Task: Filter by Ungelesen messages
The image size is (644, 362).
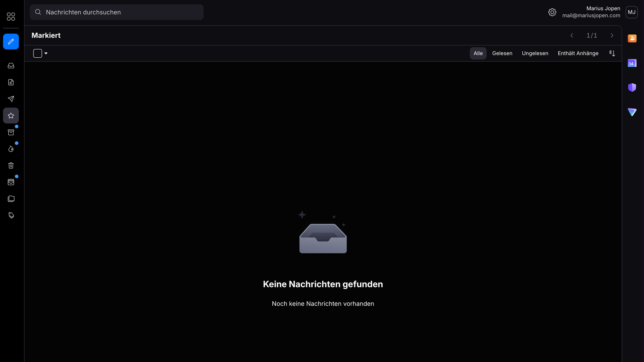Action: 535,53
